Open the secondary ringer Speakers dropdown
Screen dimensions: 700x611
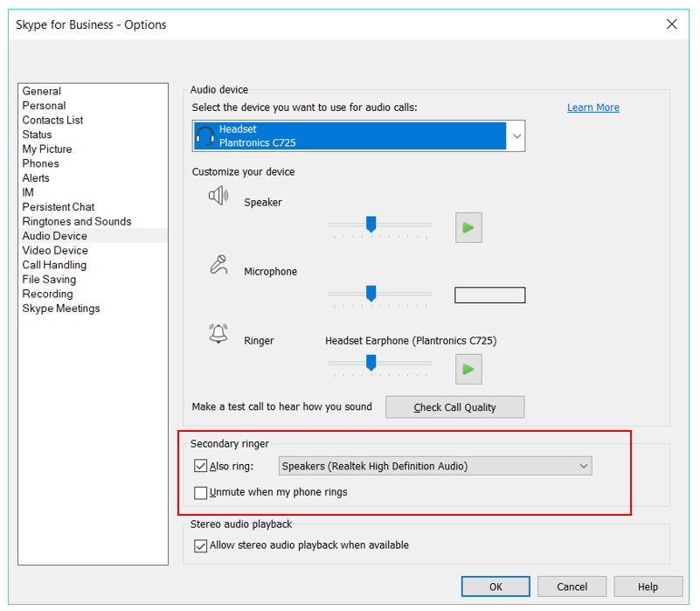click(583, 467)
